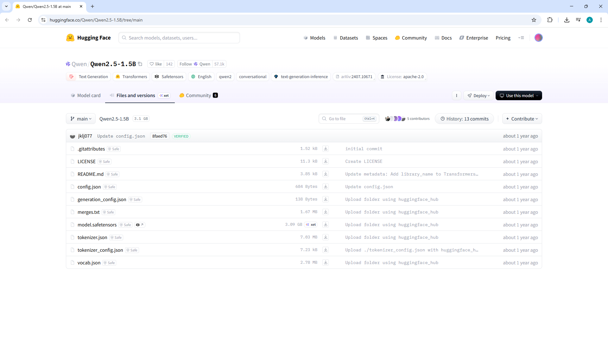The width and height of the screenshot is (608, 364).
Task: Open browser extensions puzzle icon
Action: tap(550, 20)
